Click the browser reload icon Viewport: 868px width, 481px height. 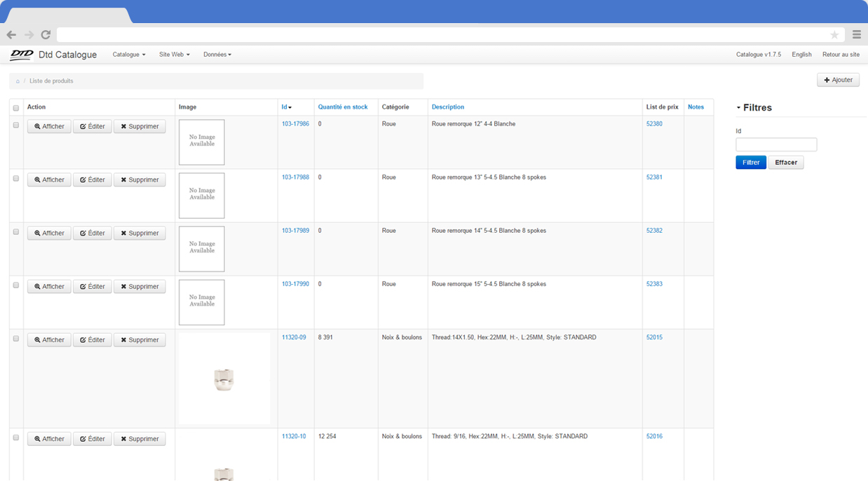coord(46,35)
